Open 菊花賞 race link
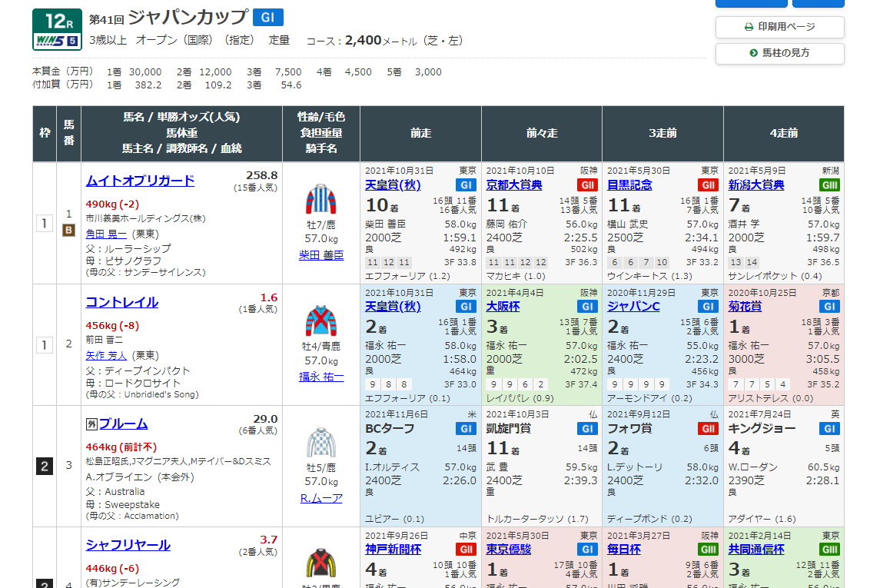This screenshot has width=870, height=588. (745, 307)
